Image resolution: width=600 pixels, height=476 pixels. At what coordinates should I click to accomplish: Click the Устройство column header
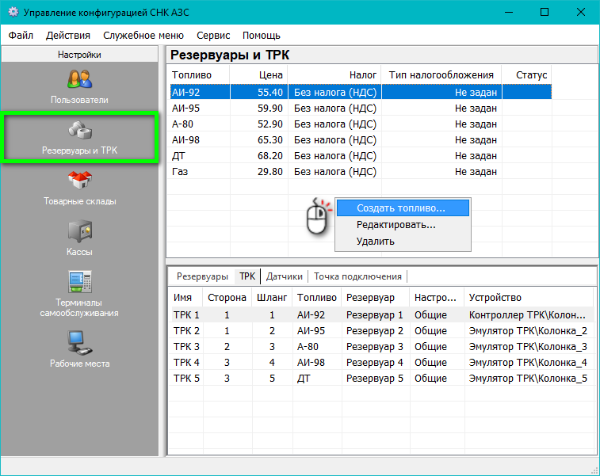[495, 298]
